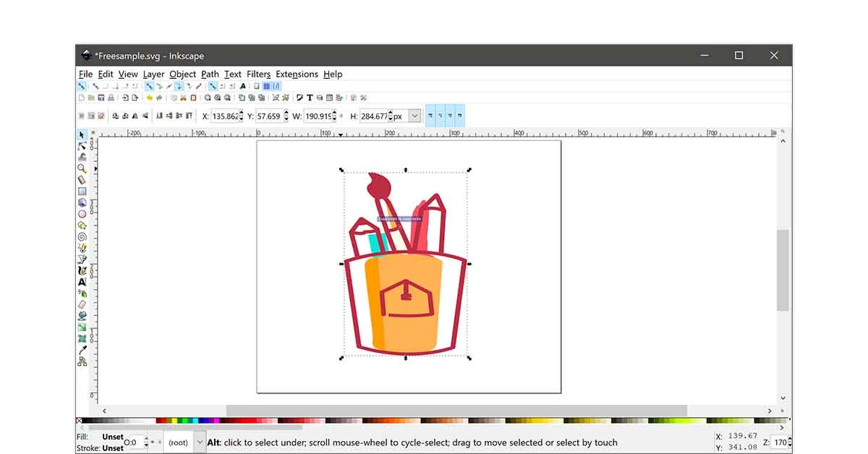
Task: Select the Node editing tool
Action: 82,145
